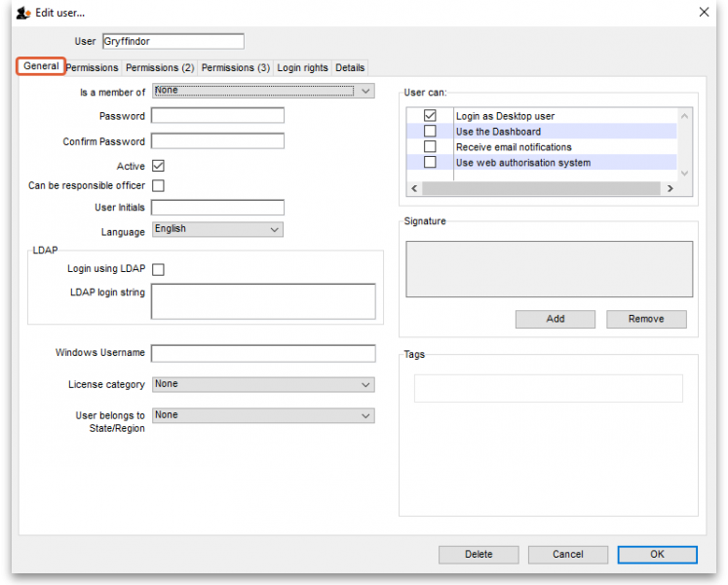This screenshot has height=585, width=728.
Task: Close the Edit user dialog
Action: 704,12
